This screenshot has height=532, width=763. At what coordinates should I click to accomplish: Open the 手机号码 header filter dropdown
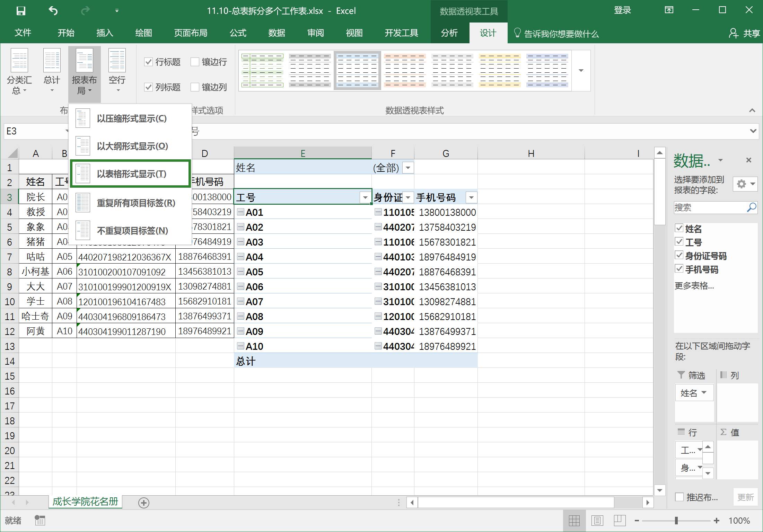click(471, 198)
